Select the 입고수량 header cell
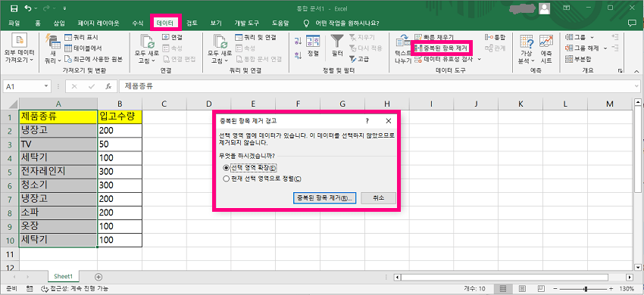The image size is (644, 295). tap(120, 116)
